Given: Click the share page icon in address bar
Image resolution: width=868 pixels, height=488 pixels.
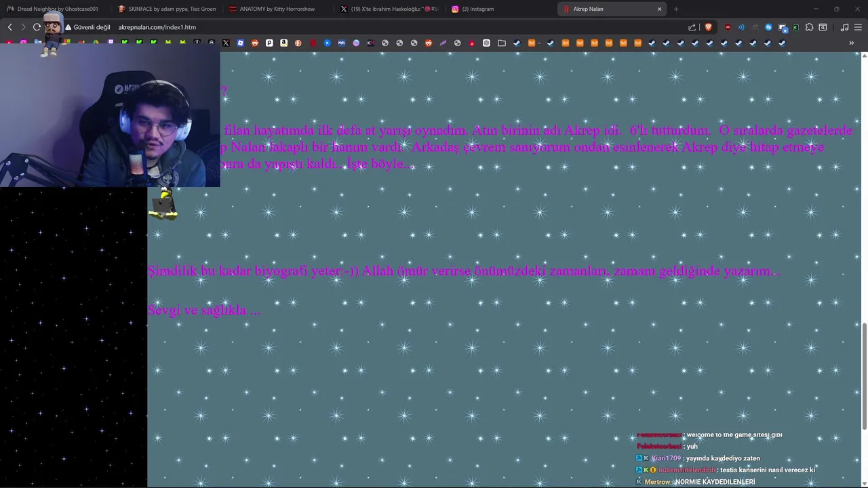Looking at the screenshot, I should pos(692,27).
